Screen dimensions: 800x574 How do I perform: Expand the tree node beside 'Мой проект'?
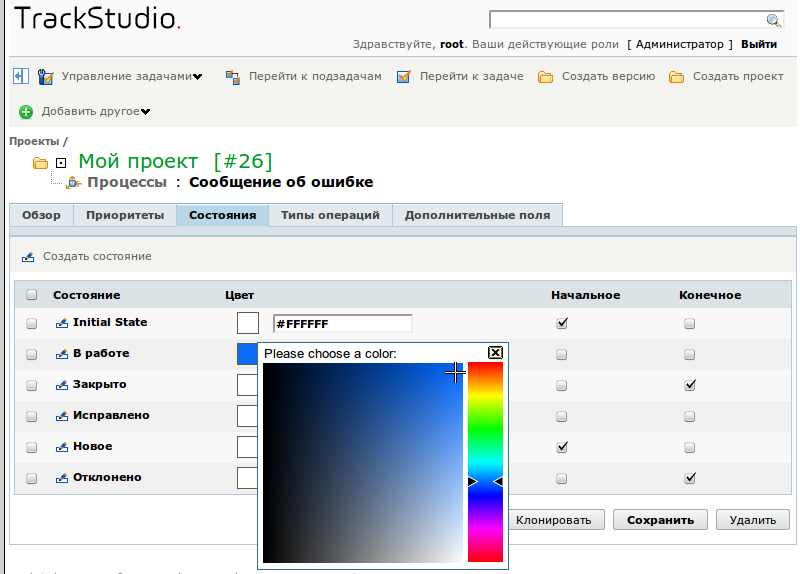click(x=61, y=163)
